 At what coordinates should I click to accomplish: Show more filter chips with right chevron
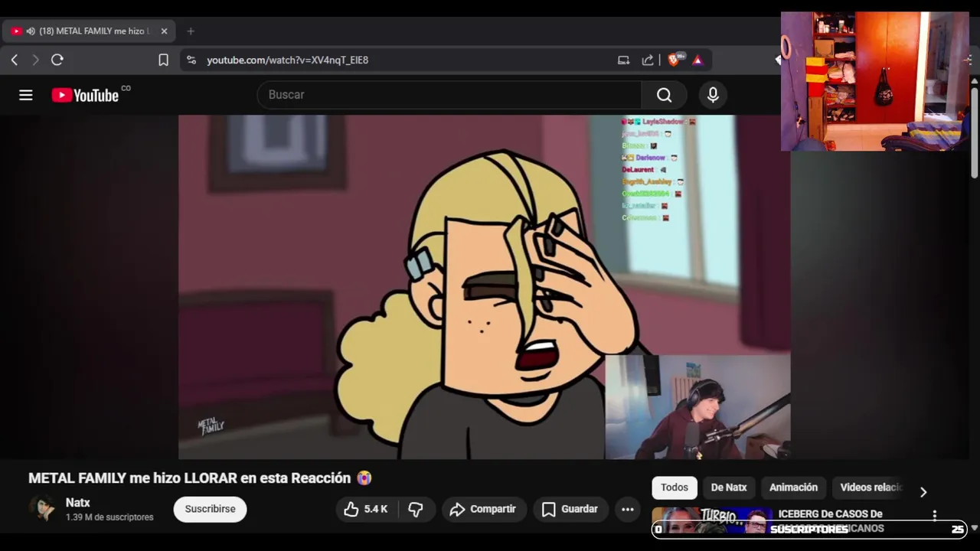923,492
